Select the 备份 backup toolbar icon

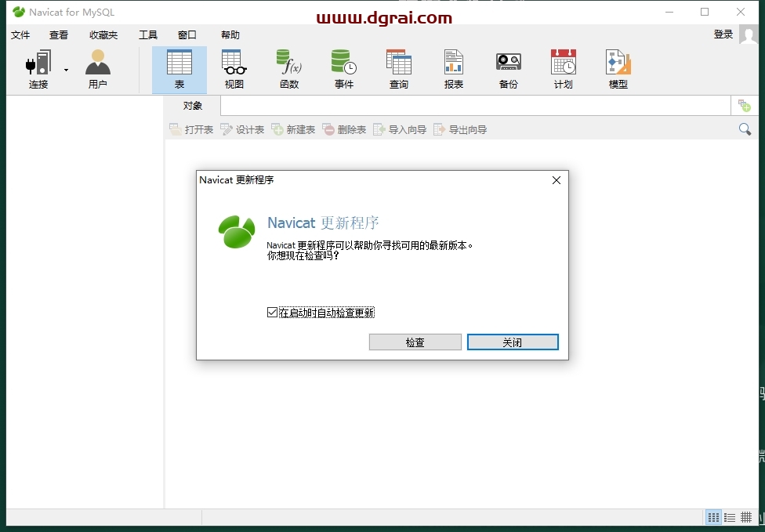pos(509,69)
